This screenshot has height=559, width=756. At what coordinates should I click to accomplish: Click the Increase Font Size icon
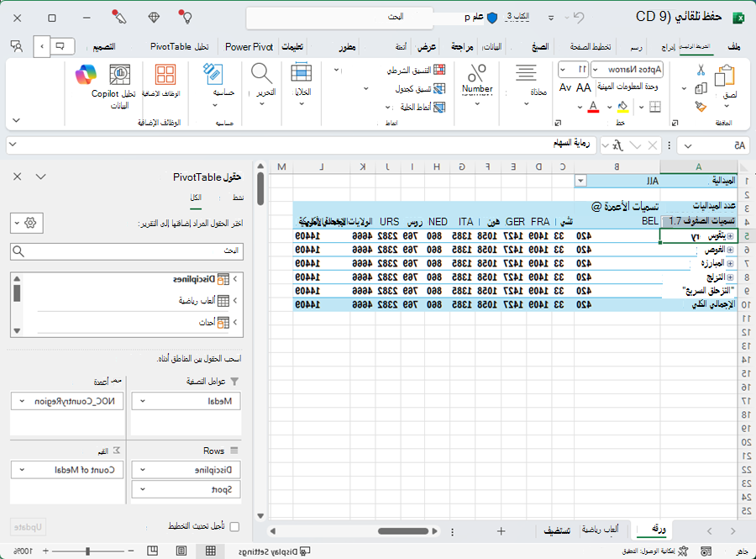584,87
